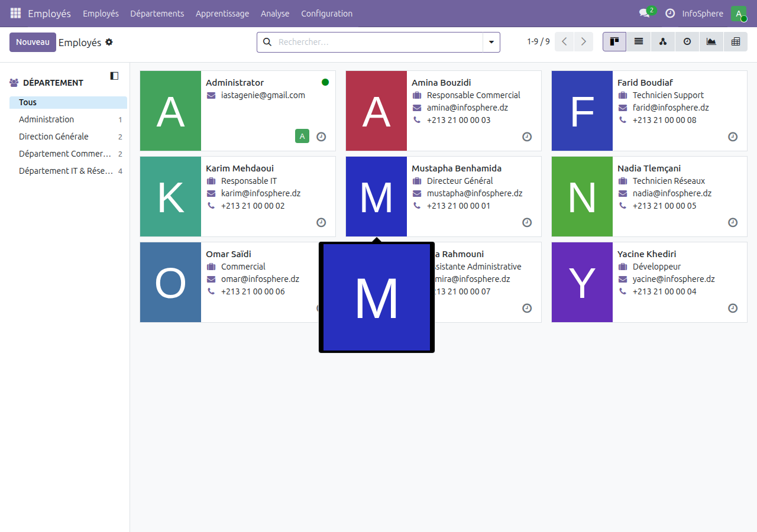
Task: Go to the next page of employees
Action: tap(583, 41)
